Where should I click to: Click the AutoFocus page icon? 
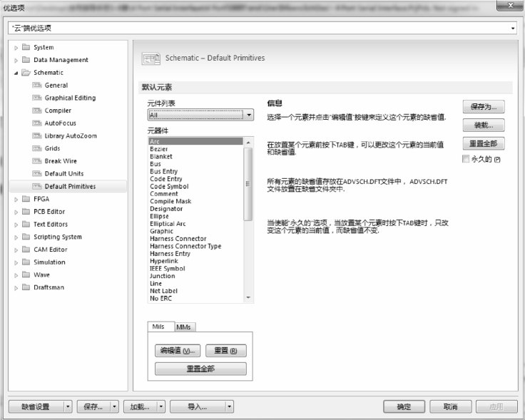38,123
